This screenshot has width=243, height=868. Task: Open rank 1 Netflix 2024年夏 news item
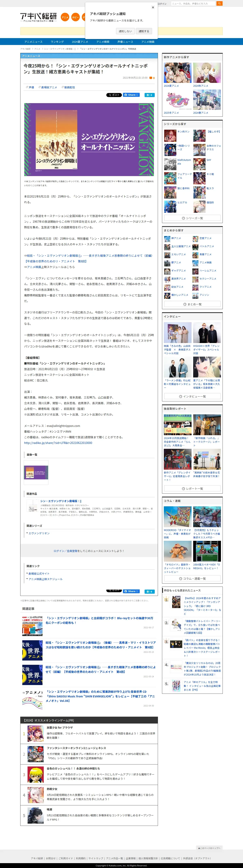(202, 606)
